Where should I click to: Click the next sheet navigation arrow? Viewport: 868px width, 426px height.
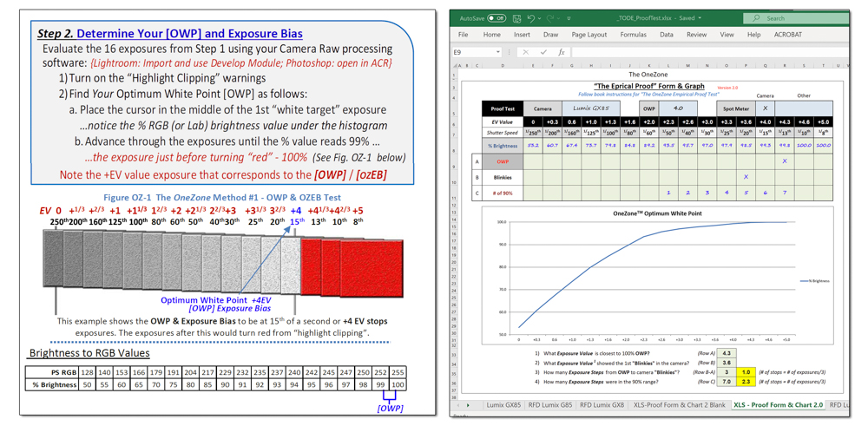coord(468,405)
